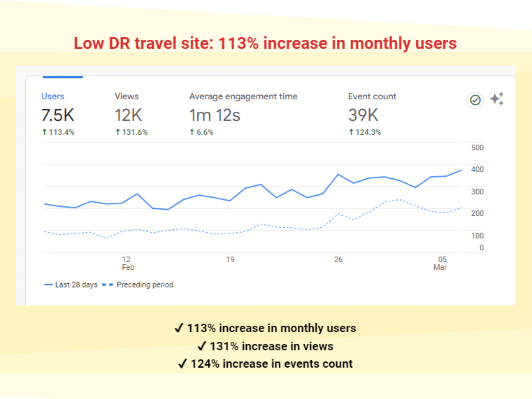Open the sparkle Insights icon
Image resolution: width=532 pixels, height=399 pixels.
click(497, 99)
